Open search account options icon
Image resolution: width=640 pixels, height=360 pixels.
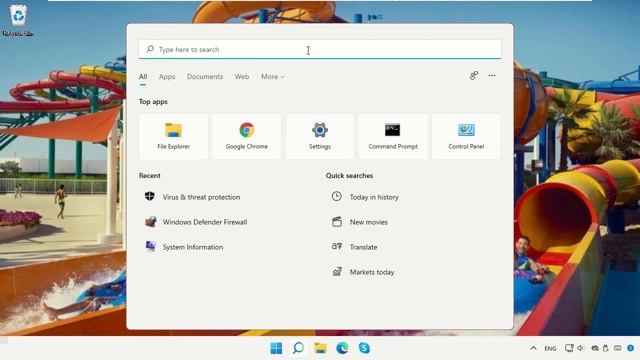coord(473,76)
